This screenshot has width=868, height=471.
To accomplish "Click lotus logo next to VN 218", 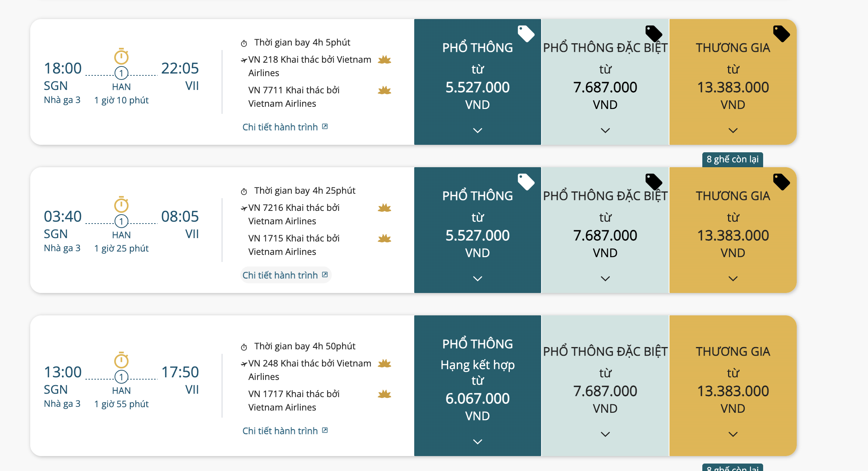I will pyautogui.click(x=384, y=60).
